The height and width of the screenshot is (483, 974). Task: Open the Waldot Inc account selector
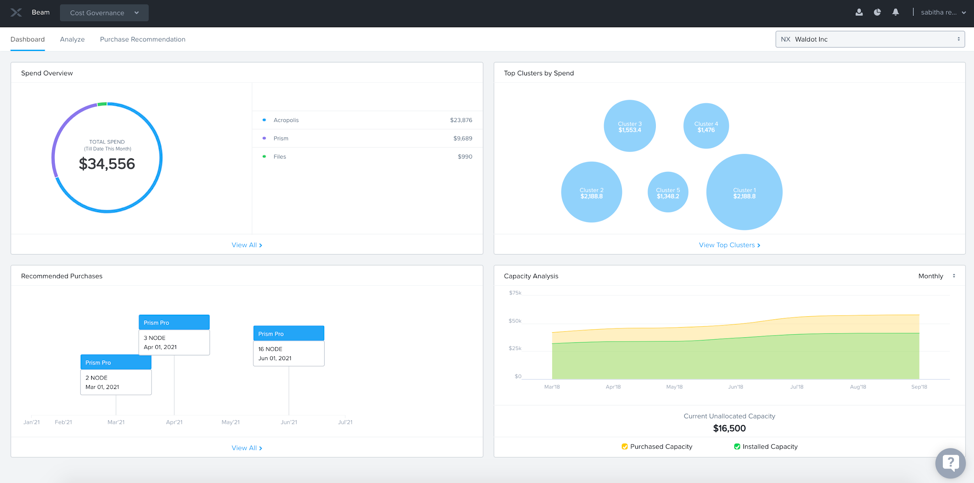coord(869,39)
